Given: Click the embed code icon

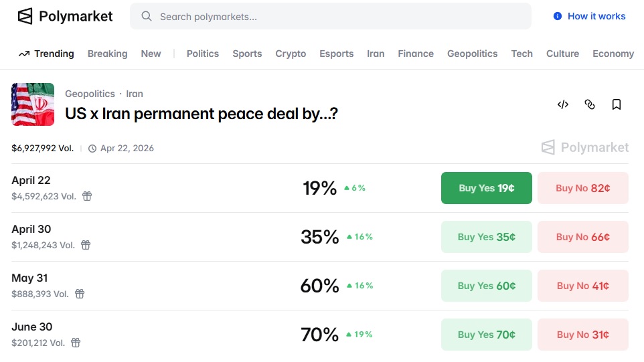Looking at the screenshot, I should (563, 104).
